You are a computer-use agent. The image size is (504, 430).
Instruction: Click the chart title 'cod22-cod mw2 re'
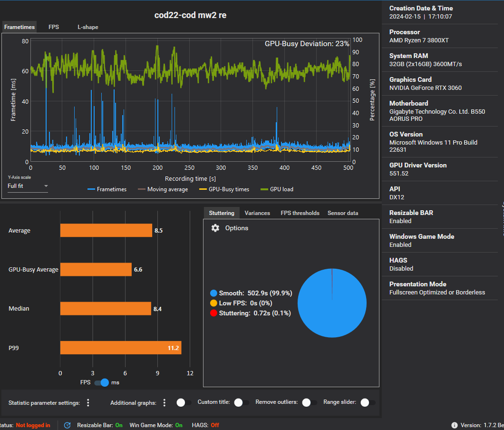tap(190, 15)
